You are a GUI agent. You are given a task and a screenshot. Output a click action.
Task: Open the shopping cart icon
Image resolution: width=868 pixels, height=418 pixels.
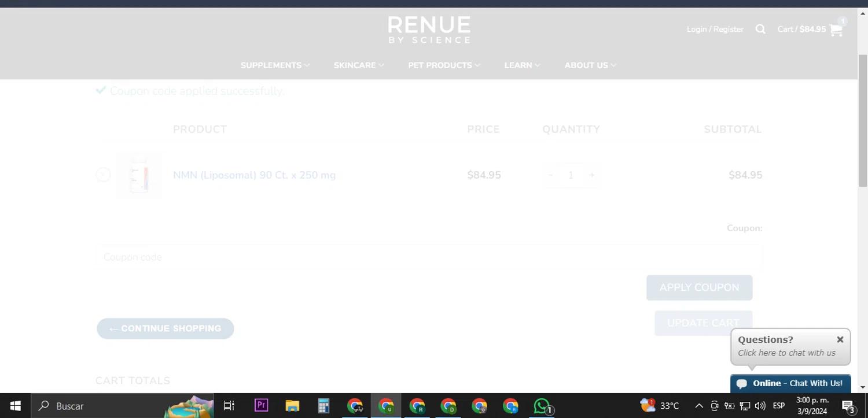click(x=836, y=29)
